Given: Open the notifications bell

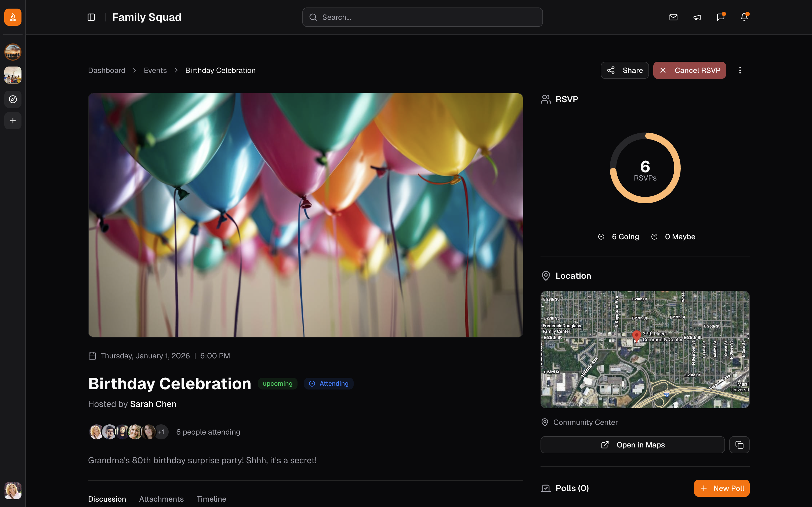Looking at the screenshot, I should coord(744,17).
